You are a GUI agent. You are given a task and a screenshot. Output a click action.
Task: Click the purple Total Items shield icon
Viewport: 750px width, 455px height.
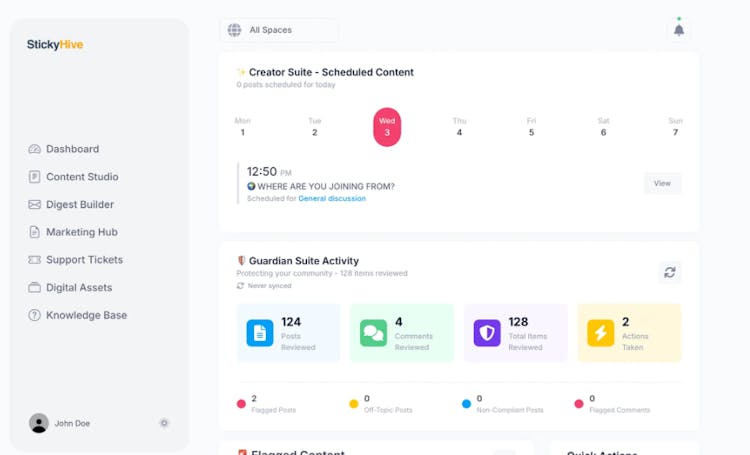click(x=487, y=333)
